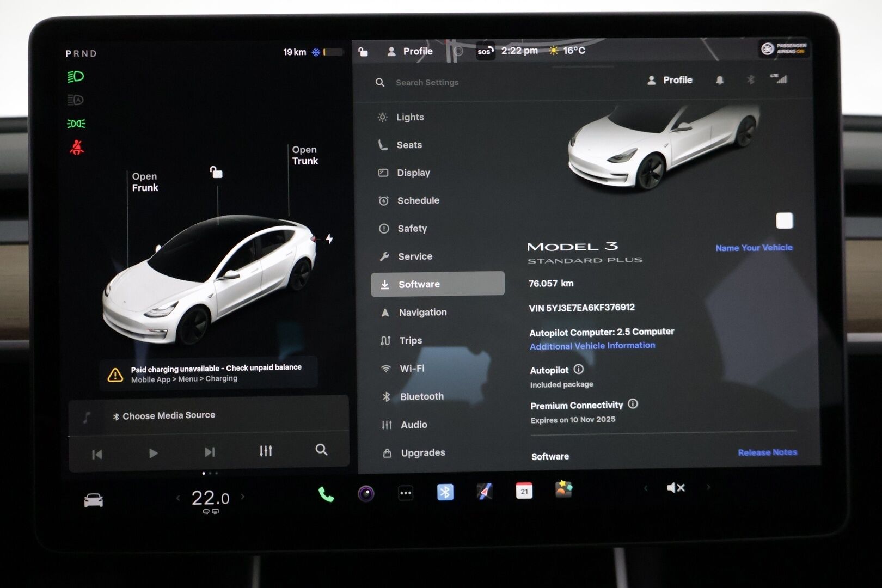Screen dimensions: 882x588
Task: Toggle the lock icon in status bar
Action: (363, 52)
